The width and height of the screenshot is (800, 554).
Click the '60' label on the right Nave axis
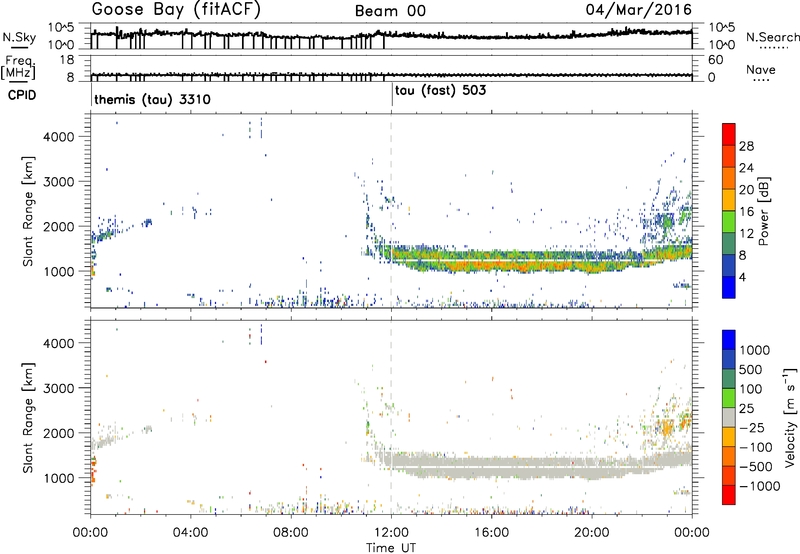(715, 60)
